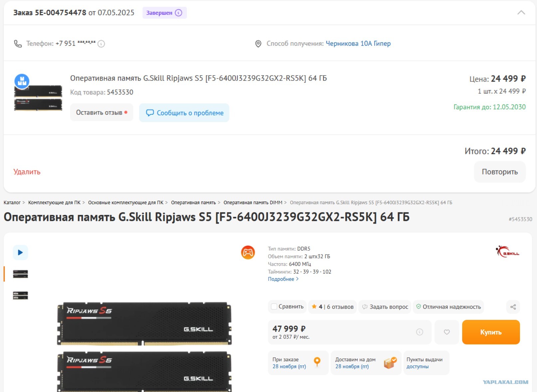Viewport: 537px width, 392px height.
Task: Open Основные комплектующие для ПК breadcrumb
Action: [126, 203]
